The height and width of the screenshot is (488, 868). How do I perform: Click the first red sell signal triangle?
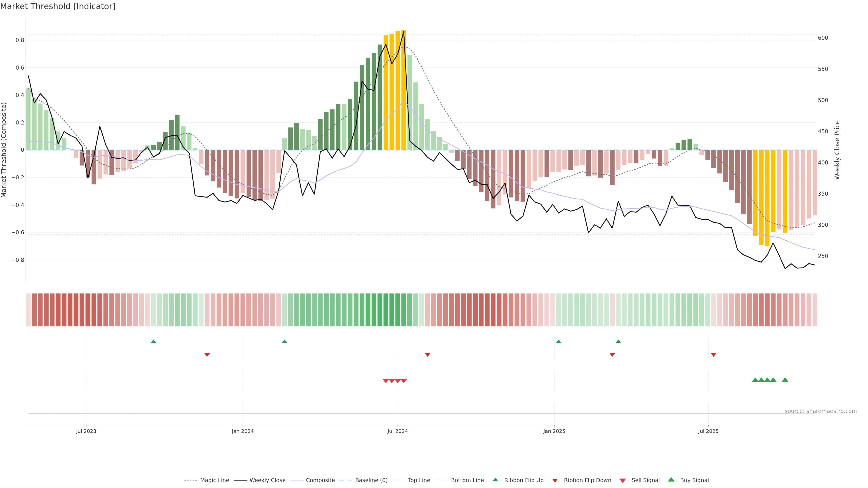coord(386,381)
